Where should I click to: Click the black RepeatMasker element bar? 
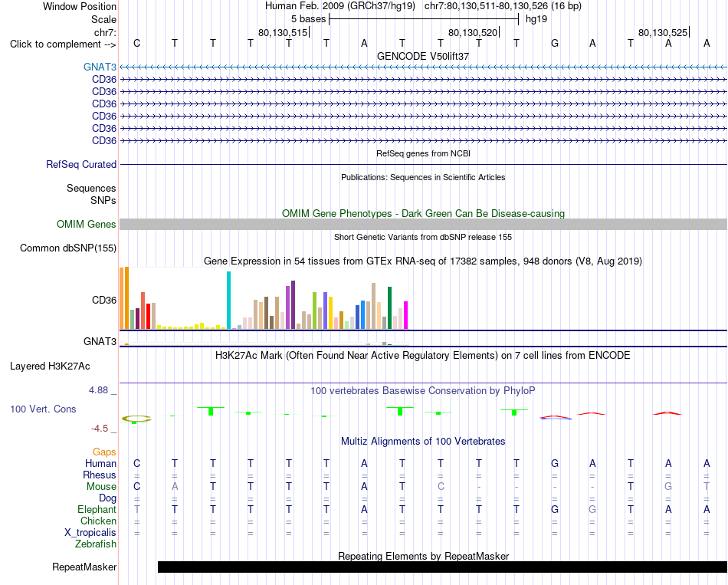click(442, 567)
